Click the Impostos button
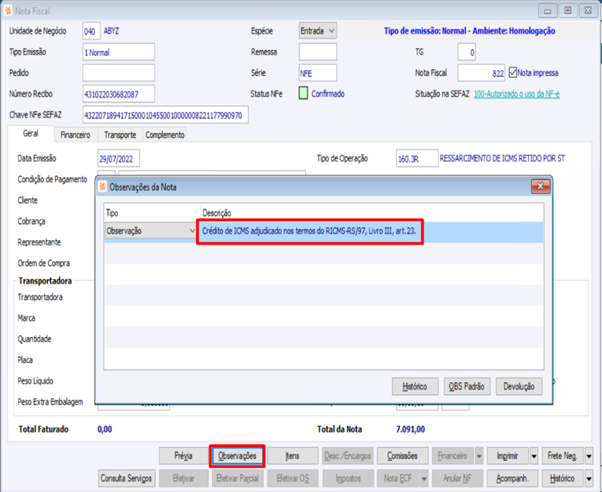602x492 pixels. (x=347, y=479)
